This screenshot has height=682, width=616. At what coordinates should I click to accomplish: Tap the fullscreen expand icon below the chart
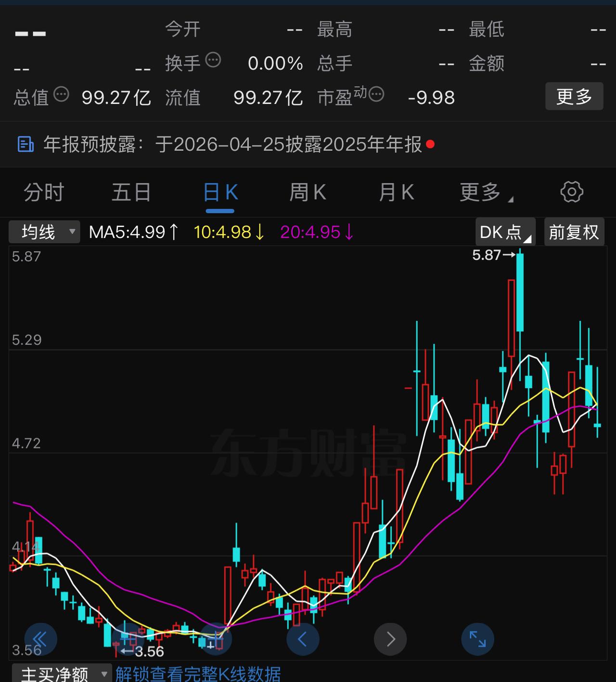coord(477,639)
